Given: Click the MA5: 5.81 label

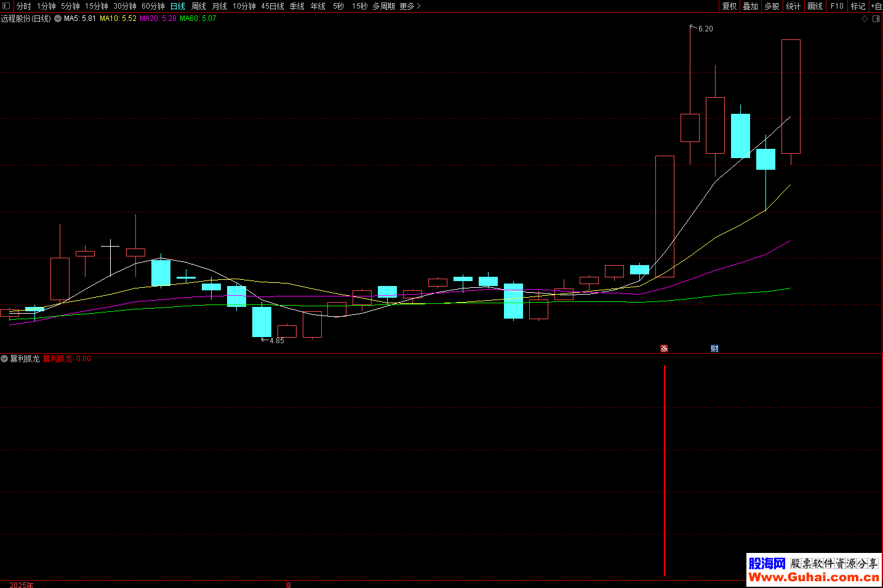Looking at the screenshot, I should pos(80,18).
